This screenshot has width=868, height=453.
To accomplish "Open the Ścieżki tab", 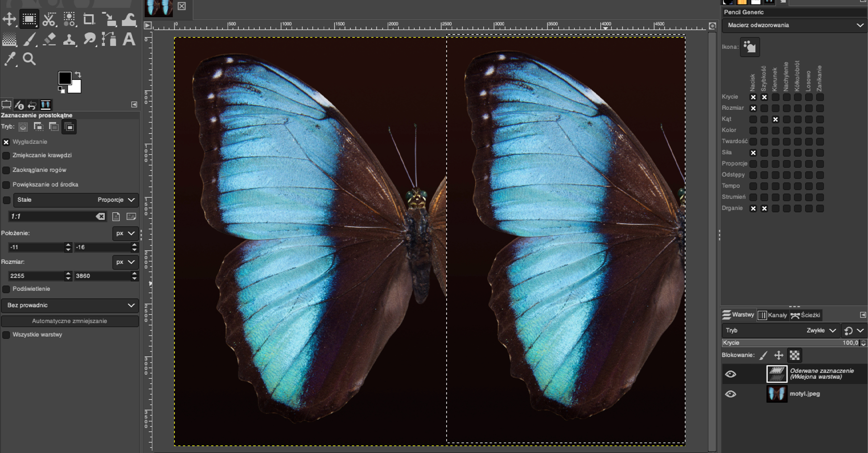I will (x=805, y=315).
